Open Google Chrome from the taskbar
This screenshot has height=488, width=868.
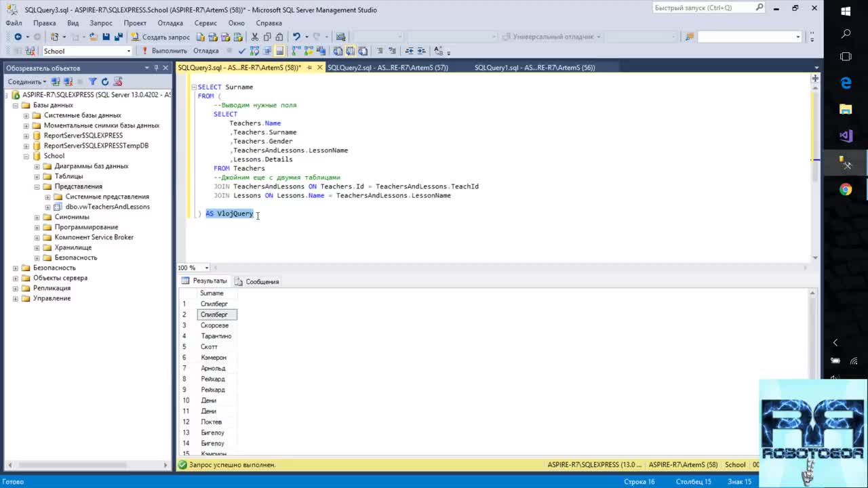pyautogui.click(x=846, y=190)
